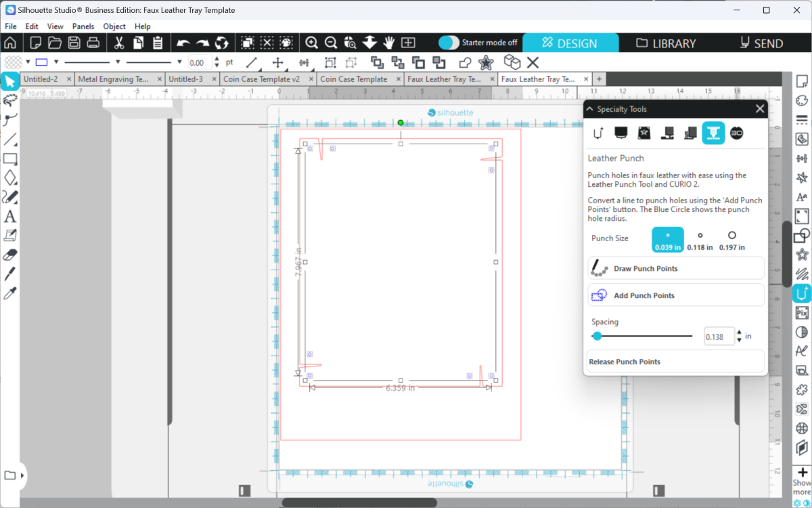Pick the Eyedropper tool
This screenshot has height=508, width=812.
point(10,293)
